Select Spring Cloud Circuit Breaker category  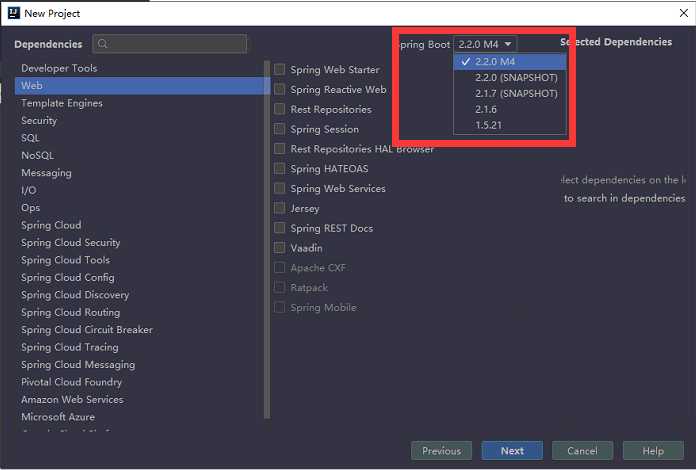click(x=139, y=330)
